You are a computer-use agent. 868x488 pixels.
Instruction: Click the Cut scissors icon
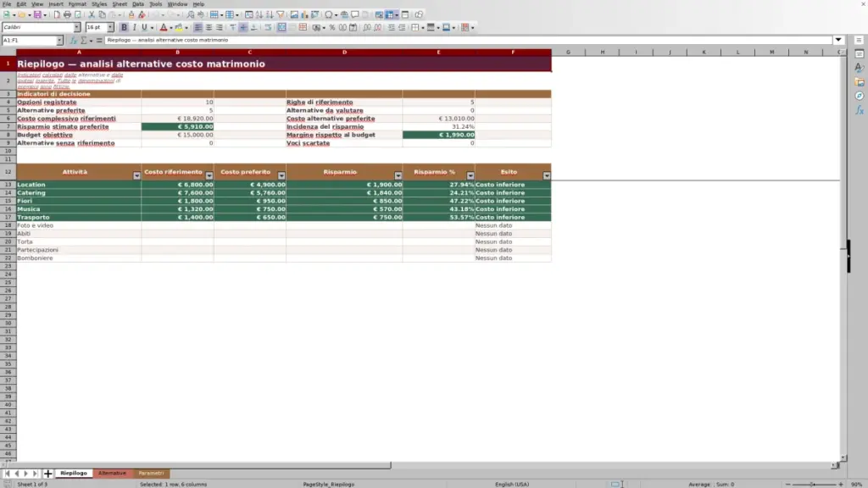pos(92,14)
